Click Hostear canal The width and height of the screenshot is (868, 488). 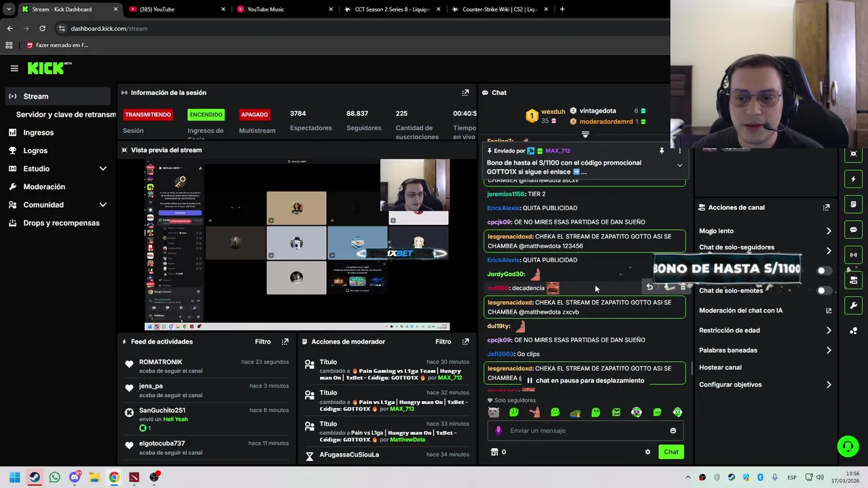[720, 367]
